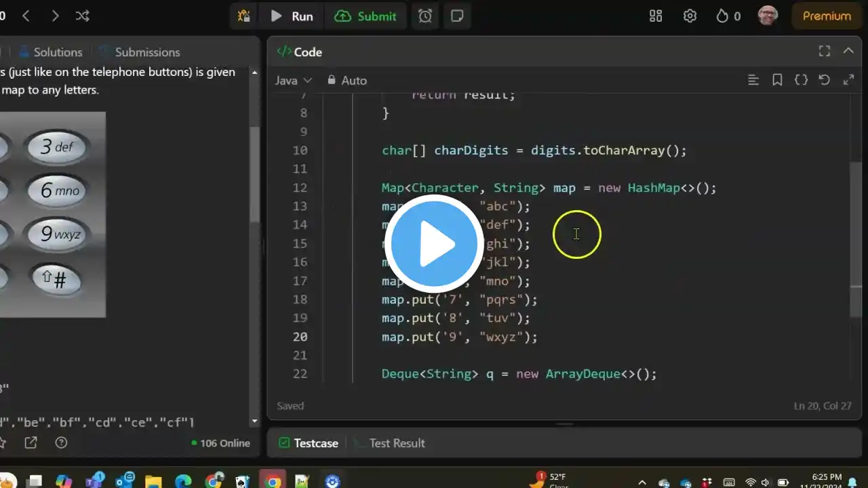Format code with the lines icon
Viewport: 868px width, 488px height.
(x=753, y=80)
